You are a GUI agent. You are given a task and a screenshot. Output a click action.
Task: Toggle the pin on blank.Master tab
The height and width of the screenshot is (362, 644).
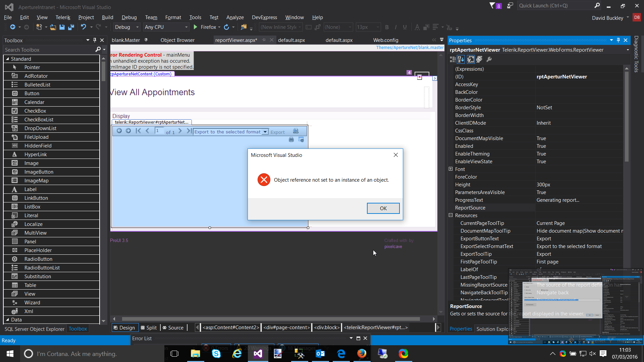tap(146, 40)
